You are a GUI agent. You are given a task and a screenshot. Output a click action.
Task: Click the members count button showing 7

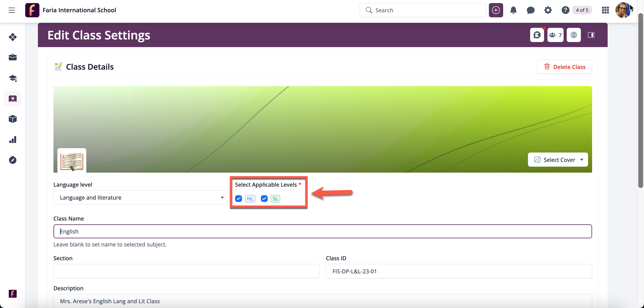click(555, 35)
